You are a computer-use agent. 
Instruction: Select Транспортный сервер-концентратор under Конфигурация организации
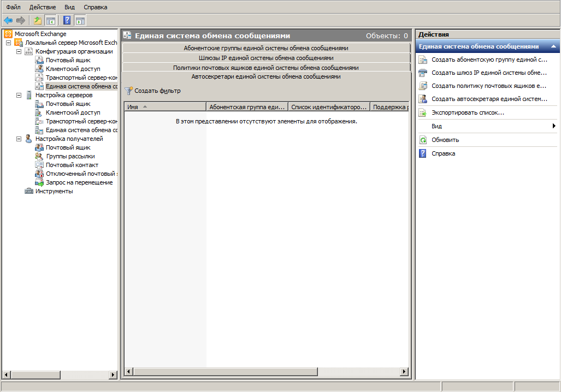(81, 78)
